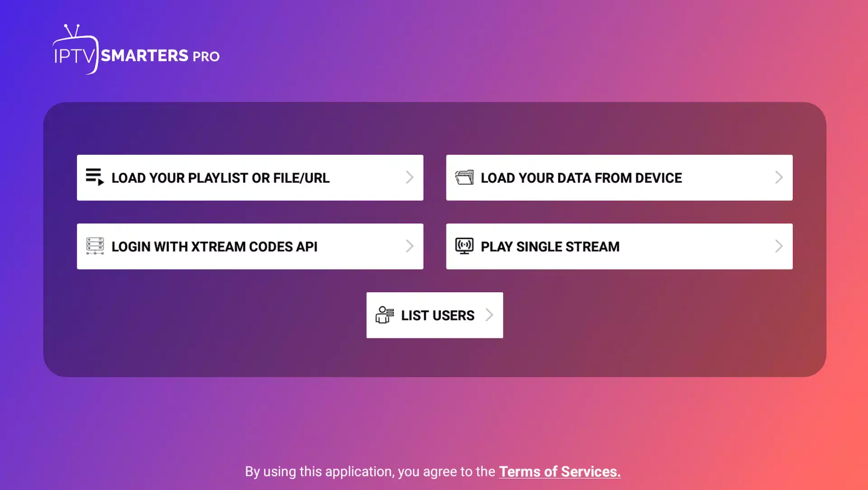Click the device data load icon
Image resolution: width=868 pixels, height=490 pixels.
(x=464, y=177)
